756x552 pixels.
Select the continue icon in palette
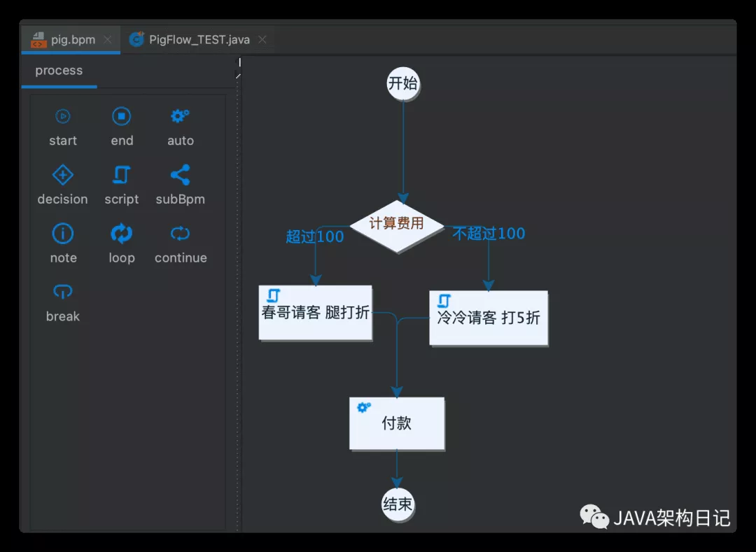click(181, 234)
